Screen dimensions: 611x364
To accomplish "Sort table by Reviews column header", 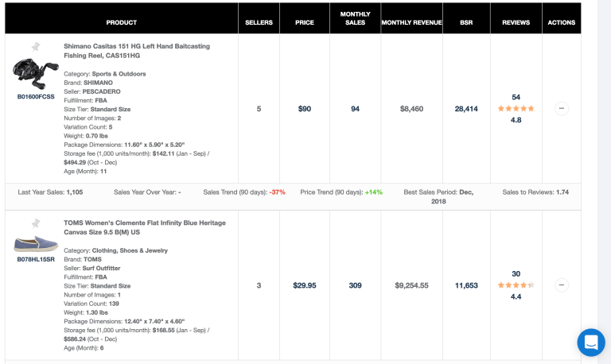I will (x=516, y=22).
